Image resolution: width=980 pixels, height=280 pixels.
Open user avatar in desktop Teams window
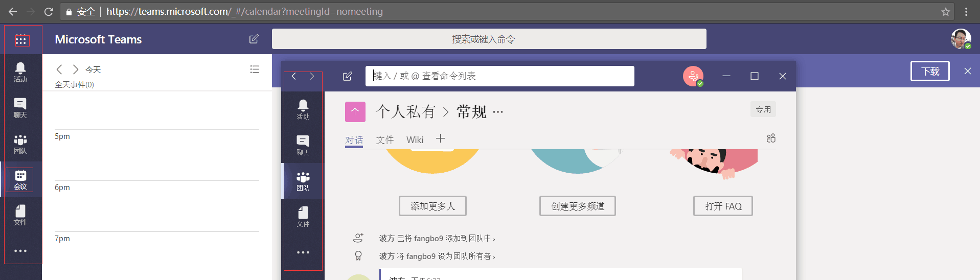[x=693, y=76]
